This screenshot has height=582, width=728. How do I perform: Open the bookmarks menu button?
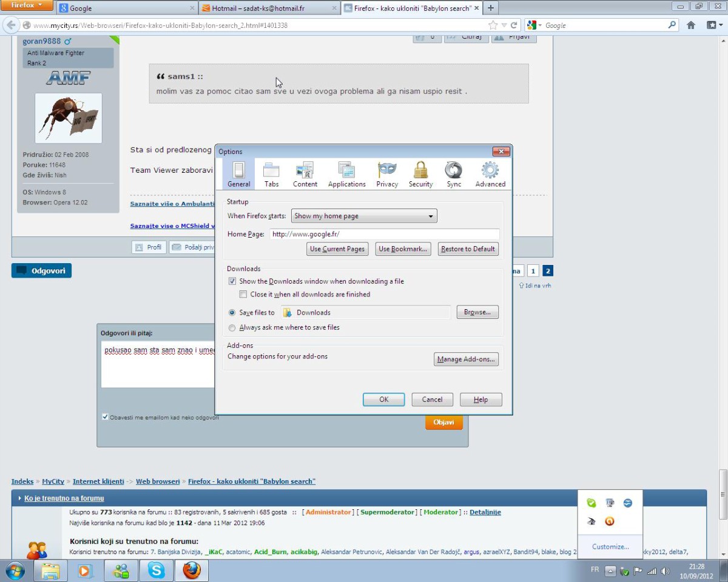714,25
